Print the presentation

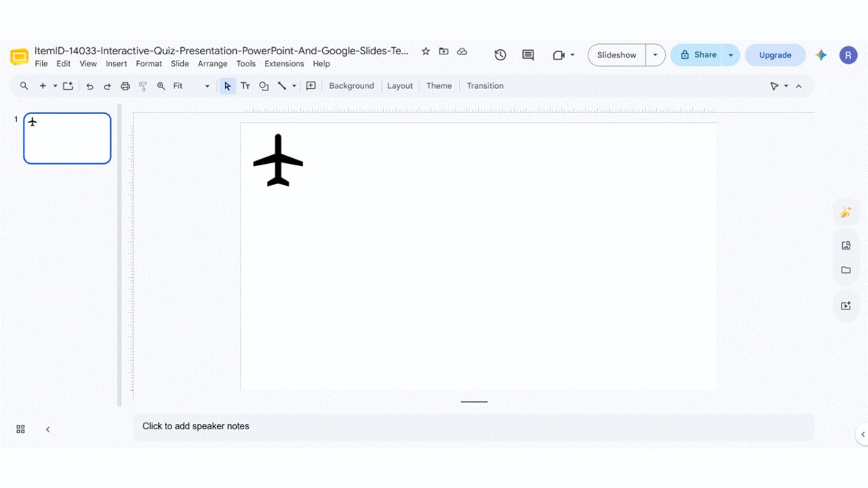[x=125, y=86]
